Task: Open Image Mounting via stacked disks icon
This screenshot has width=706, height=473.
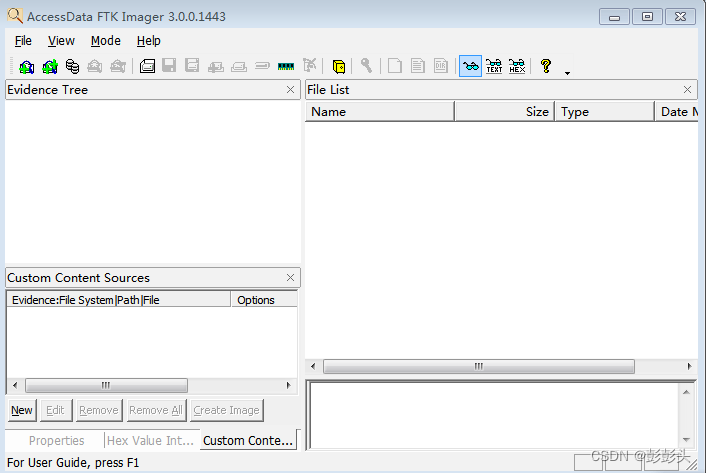Action: pos(72,67)
